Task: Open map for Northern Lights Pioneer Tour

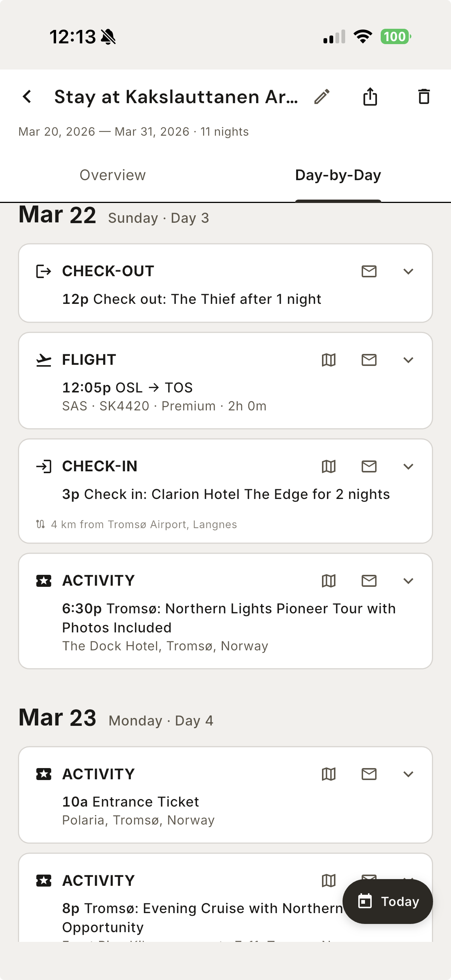Action: (328, 580)
